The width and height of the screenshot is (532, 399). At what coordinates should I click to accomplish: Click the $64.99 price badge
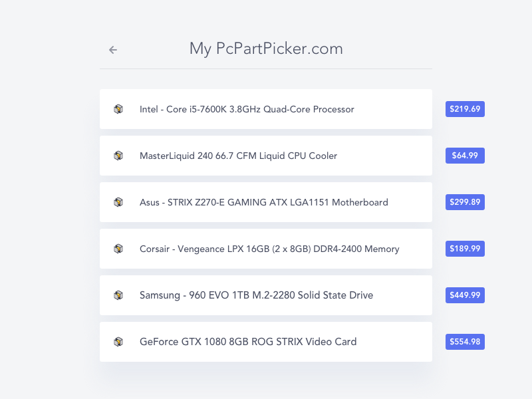(465, 156)
